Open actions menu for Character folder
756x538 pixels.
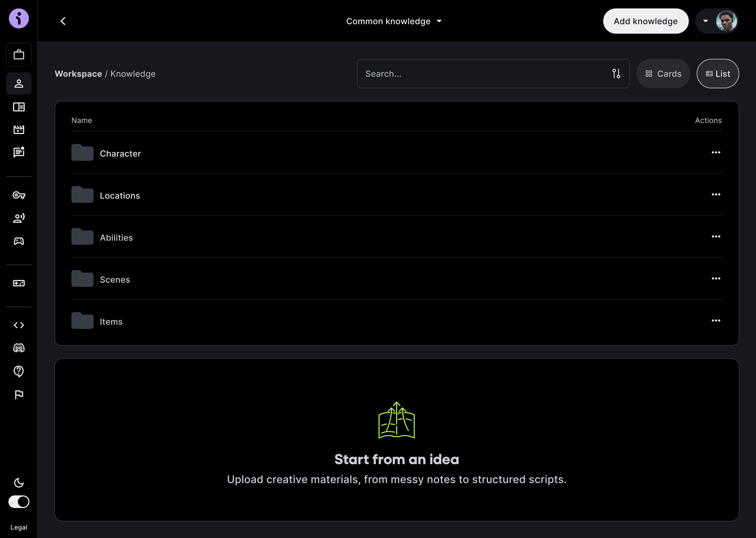pos(715,153)
